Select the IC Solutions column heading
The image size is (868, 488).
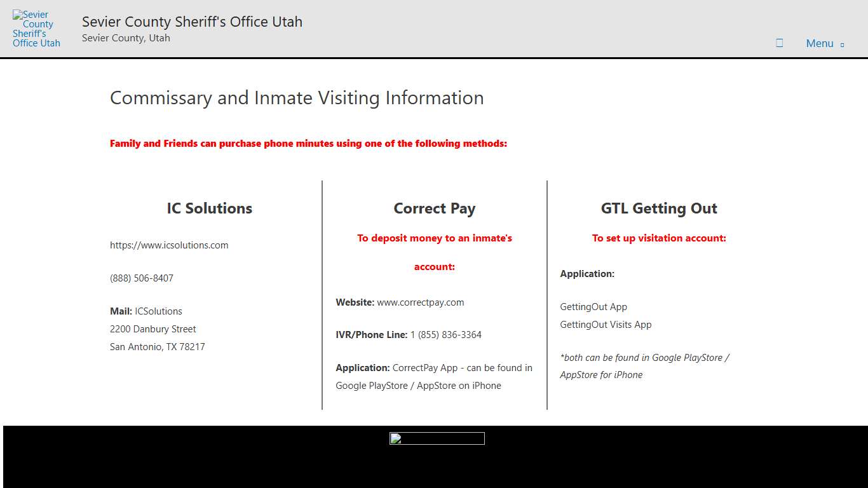(x=208, y=208)
